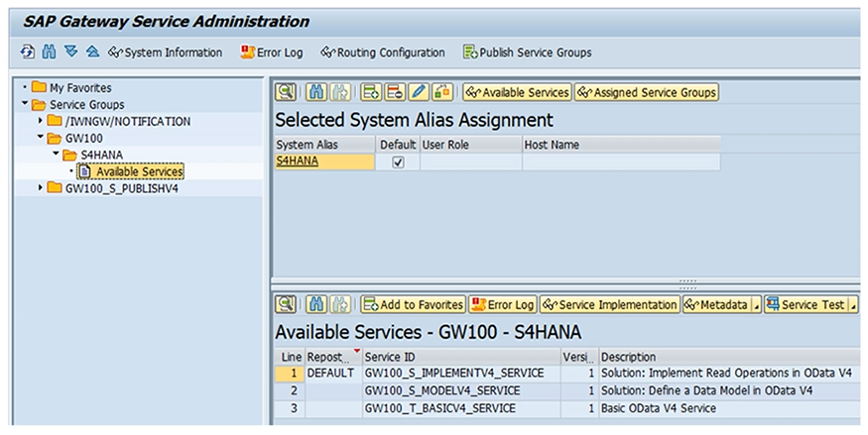Click Publish Service Groups in the toolbar
The width and height of the screenshot is (868, 435).
[527, 53]
